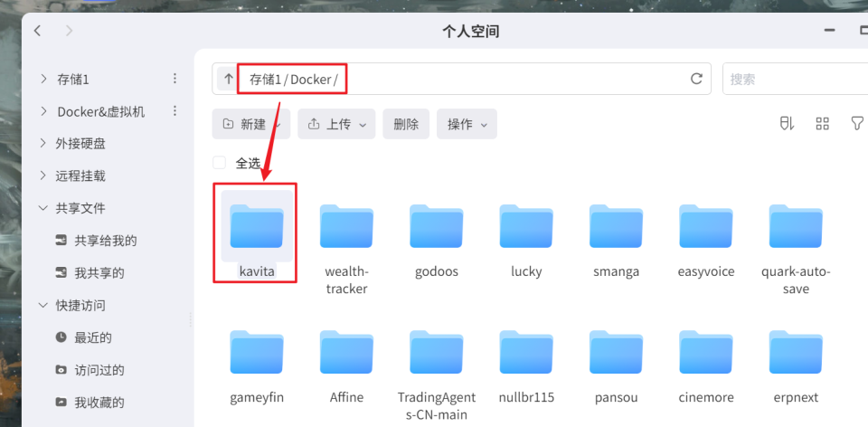Expand the 存储1 tree node
This screenshot has height=427, width=868.
(x=43, y=79)
